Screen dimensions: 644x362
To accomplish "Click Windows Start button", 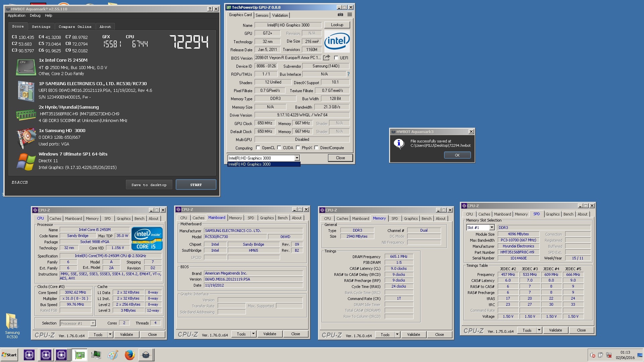I will click(x=9, y=355).
